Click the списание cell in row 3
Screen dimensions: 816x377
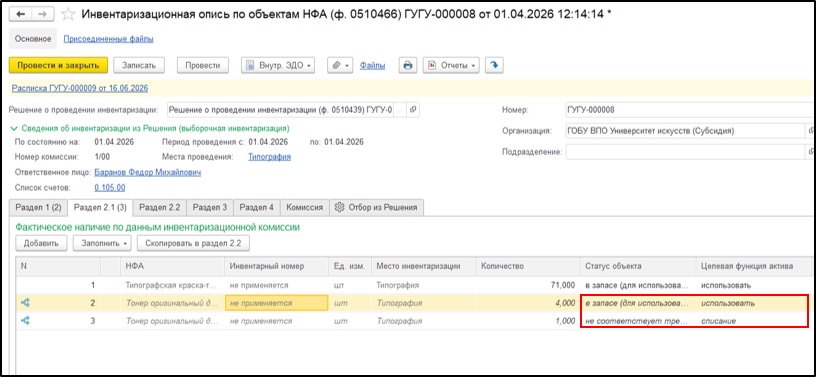(x=754, y=321)
